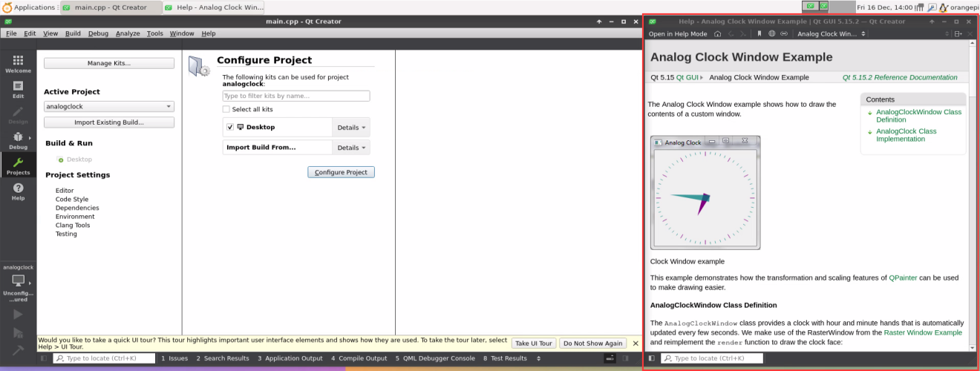980x371 pixels.
Task: Click the Qt Creator locator field
Action: pyautogui.click(x=104, y=358)
